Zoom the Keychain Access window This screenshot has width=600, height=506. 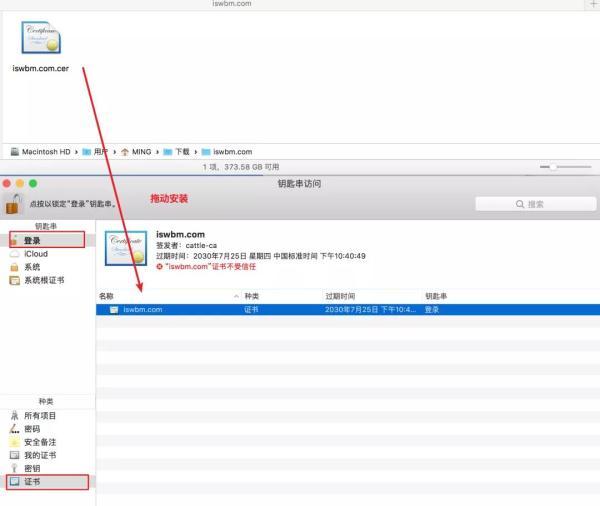[x=33, y=183]
